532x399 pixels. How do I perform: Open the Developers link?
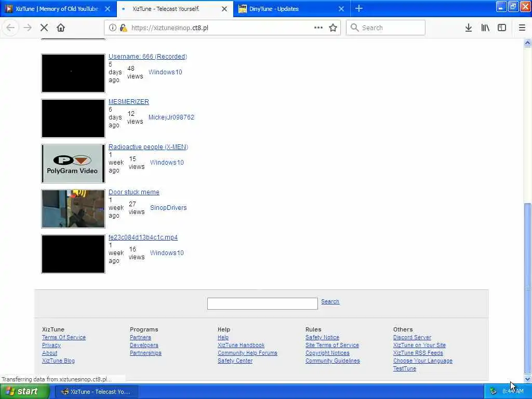click(x=144, y=345)
